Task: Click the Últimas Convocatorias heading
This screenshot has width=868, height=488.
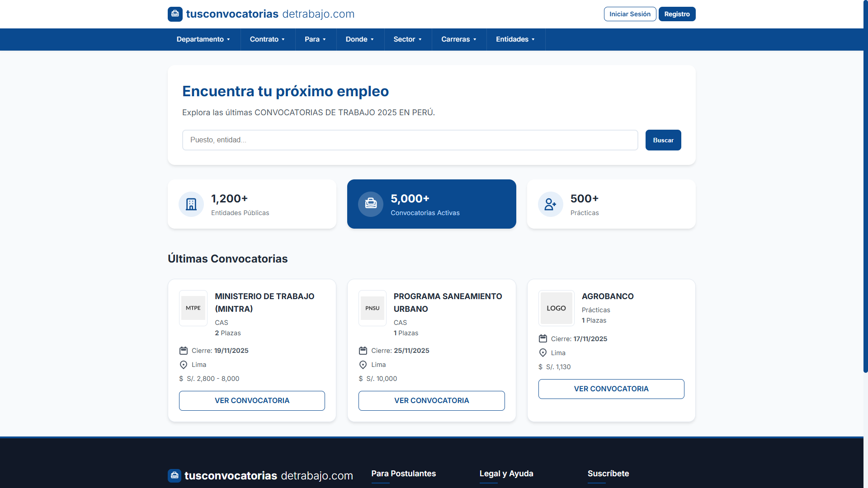Action: (227, 258)
